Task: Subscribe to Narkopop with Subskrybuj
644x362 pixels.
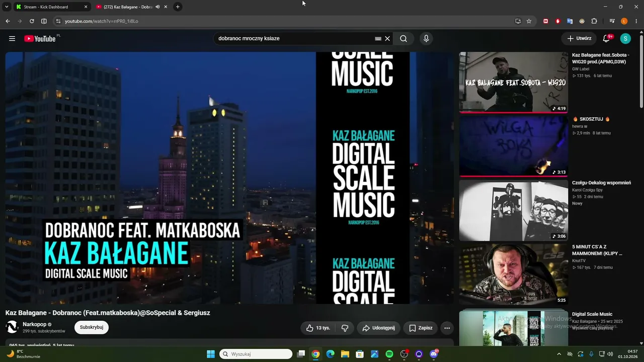Action: coord(92,327)
